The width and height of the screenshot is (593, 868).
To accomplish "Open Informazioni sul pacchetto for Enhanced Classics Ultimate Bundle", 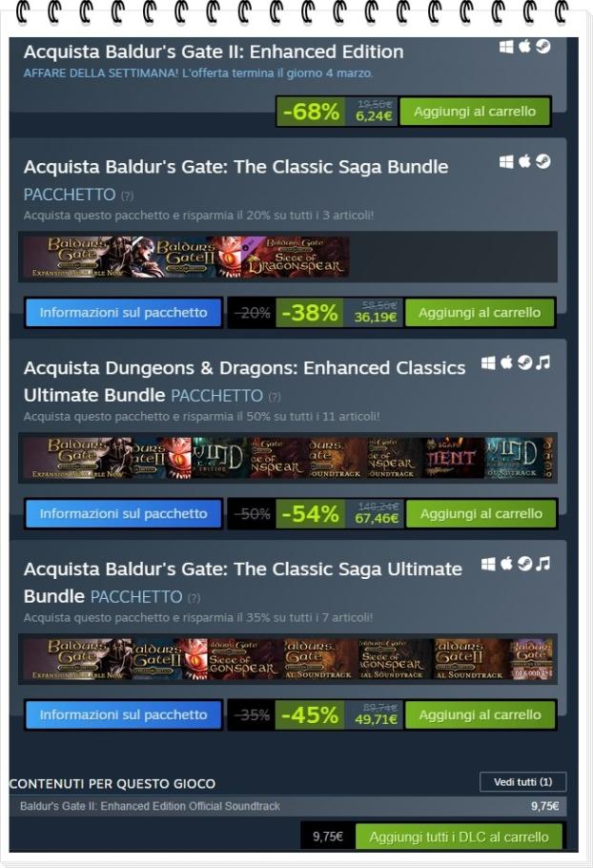I will point(123,513).
